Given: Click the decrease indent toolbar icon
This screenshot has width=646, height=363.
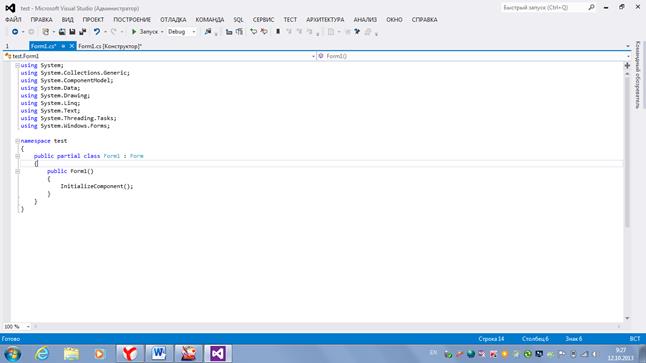Looking at the screenshot, I should coord(229,32).
